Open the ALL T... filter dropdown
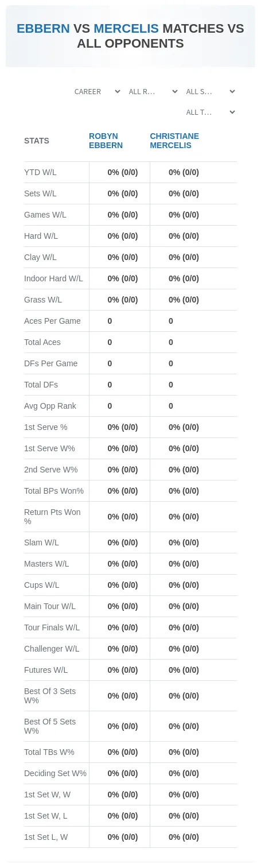The width and height of the screenshot is (261, 868). coord(210,113)
